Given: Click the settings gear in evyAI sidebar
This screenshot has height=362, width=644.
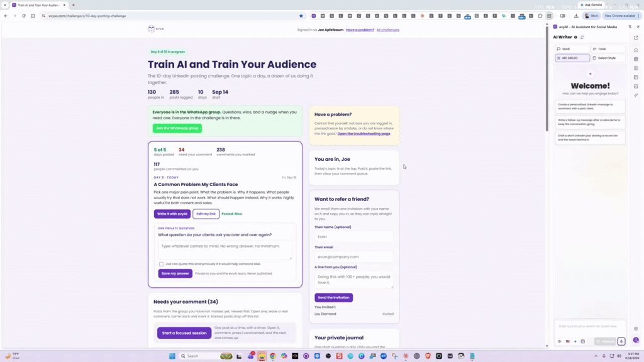Looking at the screenshot, I should coord(636,328).
